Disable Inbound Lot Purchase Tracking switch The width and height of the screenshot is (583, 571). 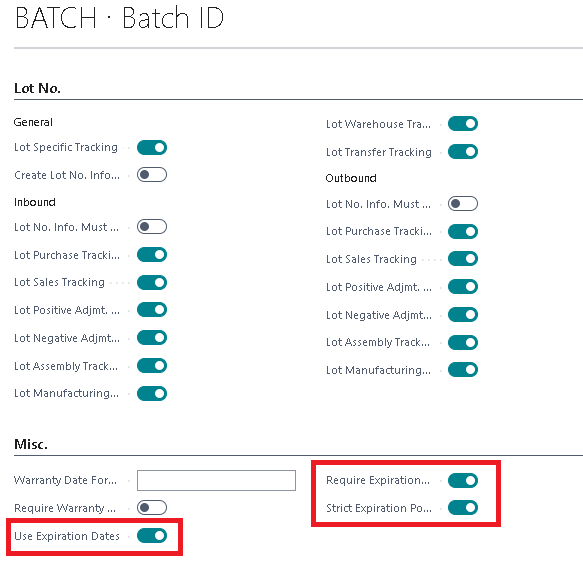pyautogui.click(x=152, y=255)
